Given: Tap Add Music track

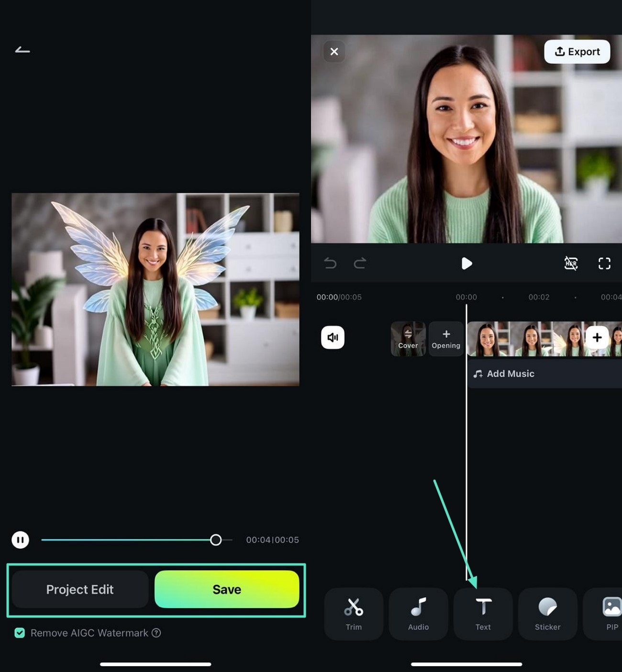Looking at the screenshot, I should (544, 374).
